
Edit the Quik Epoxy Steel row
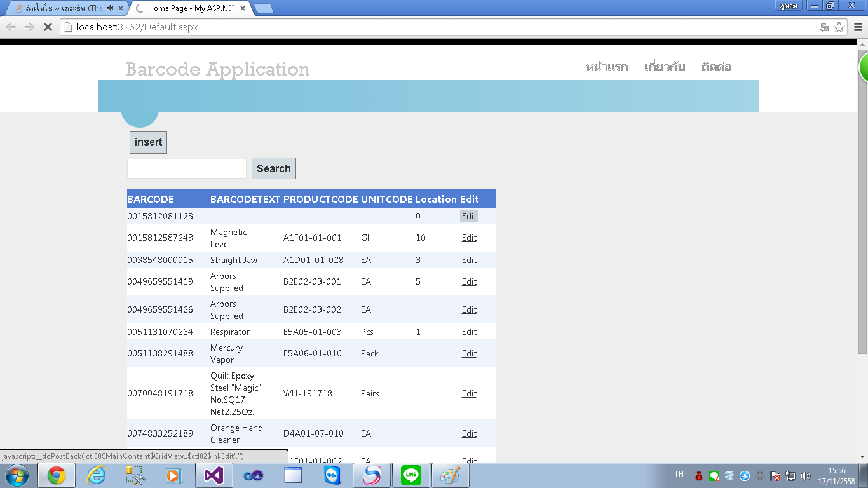(x=469, y=393)
